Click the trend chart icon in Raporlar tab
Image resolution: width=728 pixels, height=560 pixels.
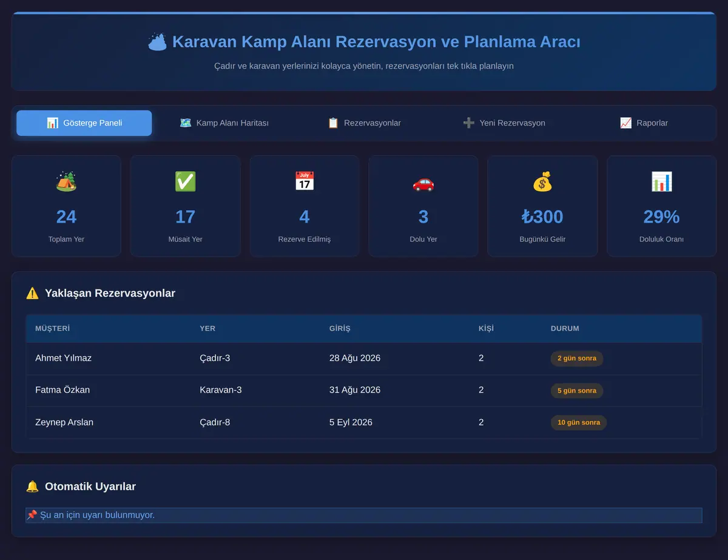(626, 123)
